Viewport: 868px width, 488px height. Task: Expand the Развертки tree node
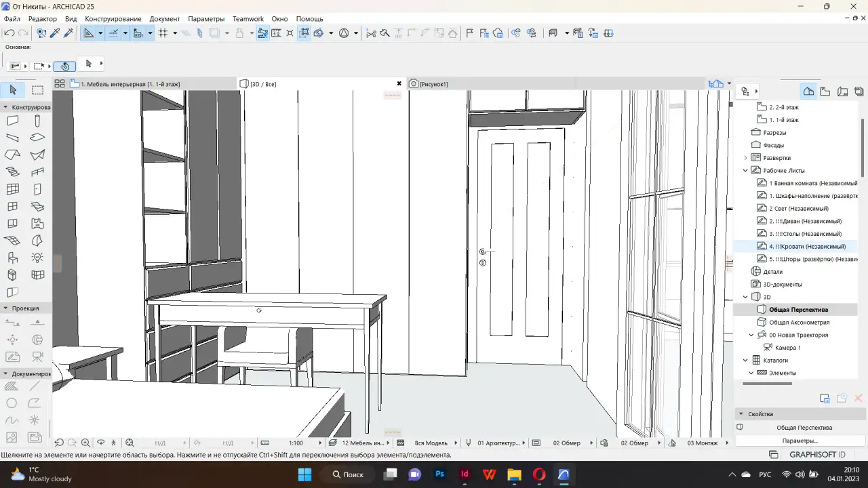pos(745,158)
